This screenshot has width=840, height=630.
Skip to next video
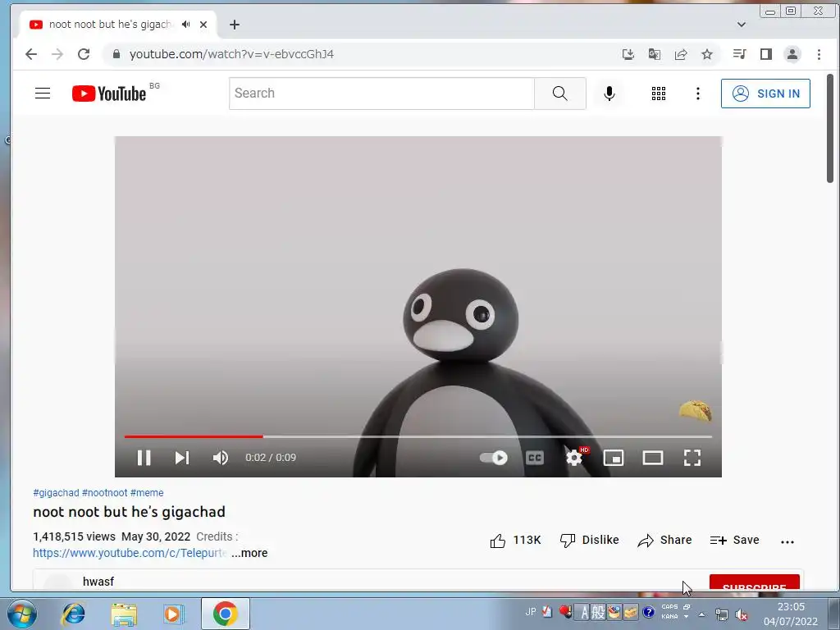tap(182, 458)
